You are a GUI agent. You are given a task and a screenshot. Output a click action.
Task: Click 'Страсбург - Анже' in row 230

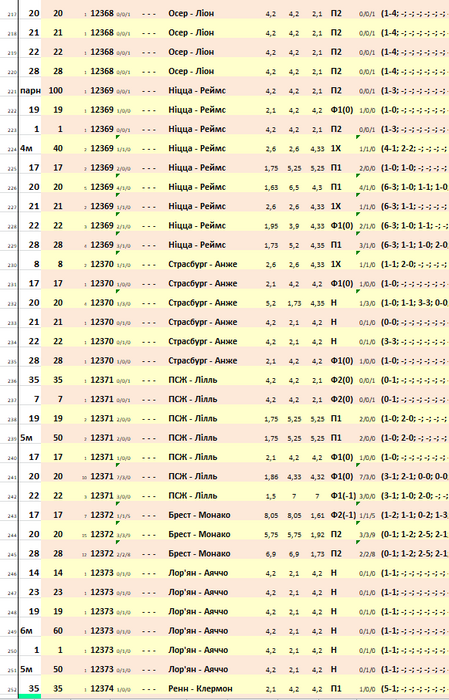203,264
